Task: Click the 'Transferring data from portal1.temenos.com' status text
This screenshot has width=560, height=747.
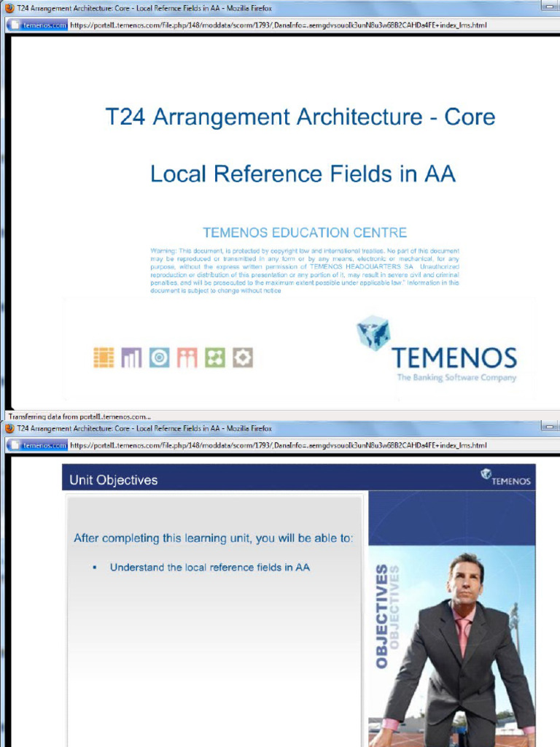Action: click(x=79, y=417)
